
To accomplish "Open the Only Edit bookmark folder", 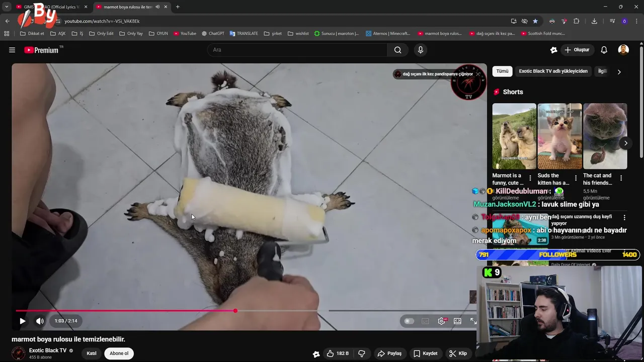I will point(101,34).
